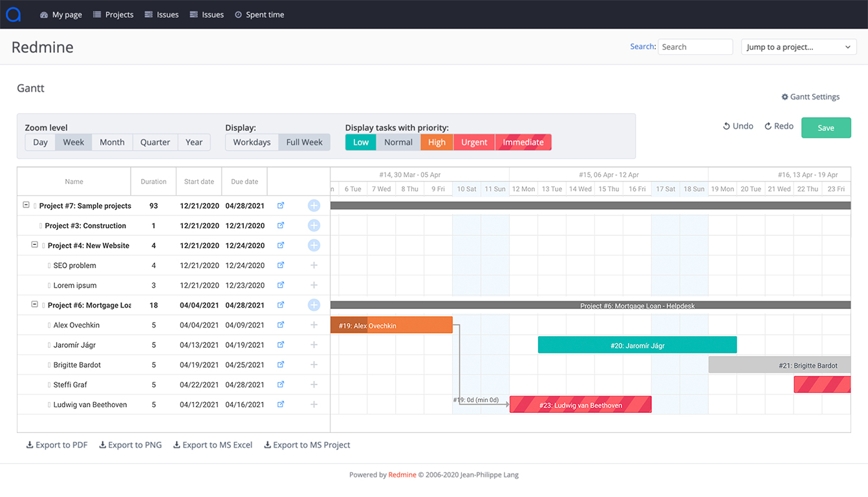The height and width of the screenshot is (497, 868).
Task: Switch display to Workdays
Action: [252, 142]
